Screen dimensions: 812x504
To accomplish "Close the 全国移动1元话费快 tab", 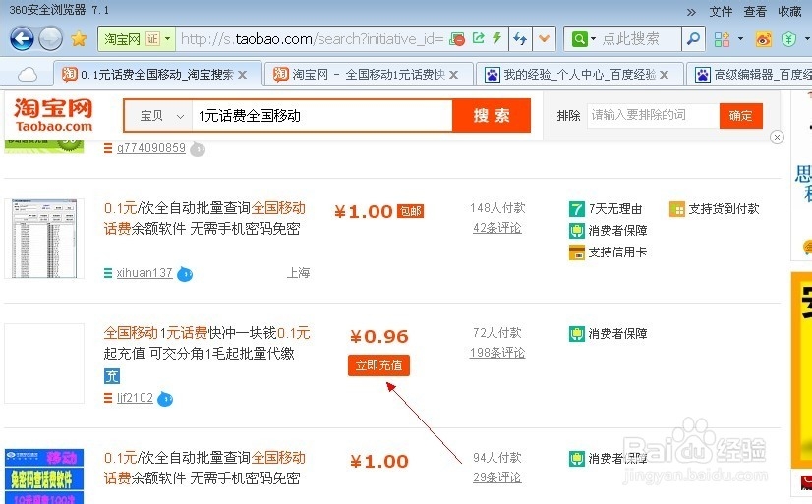I will (x=453, y=75).
